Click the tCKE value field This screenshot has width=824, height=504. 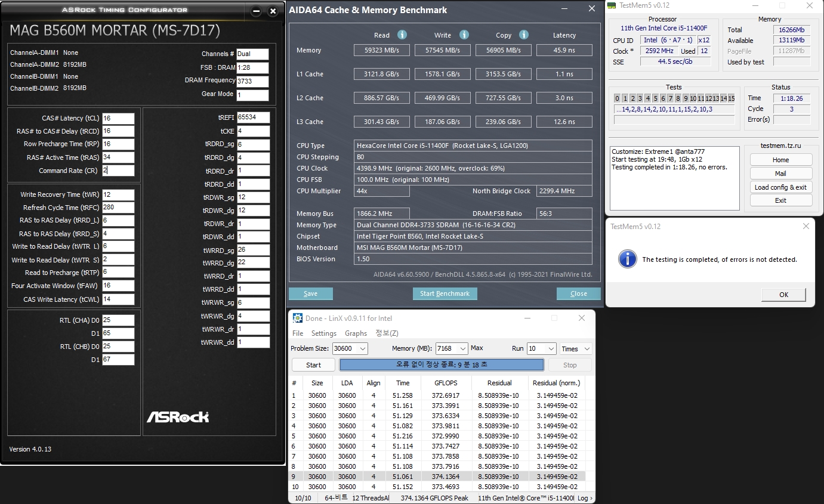coord(253,131)
